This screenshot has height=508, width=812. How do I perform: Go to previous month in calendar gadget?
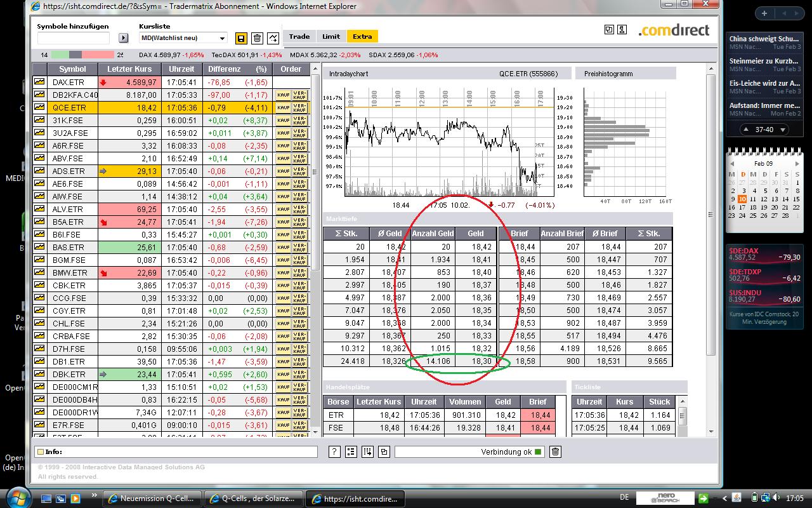(x=731, y=164)
